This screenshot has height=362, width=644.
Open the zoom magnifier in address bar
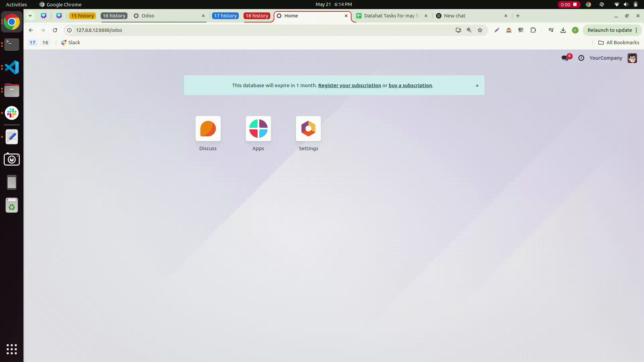point(469,30)
